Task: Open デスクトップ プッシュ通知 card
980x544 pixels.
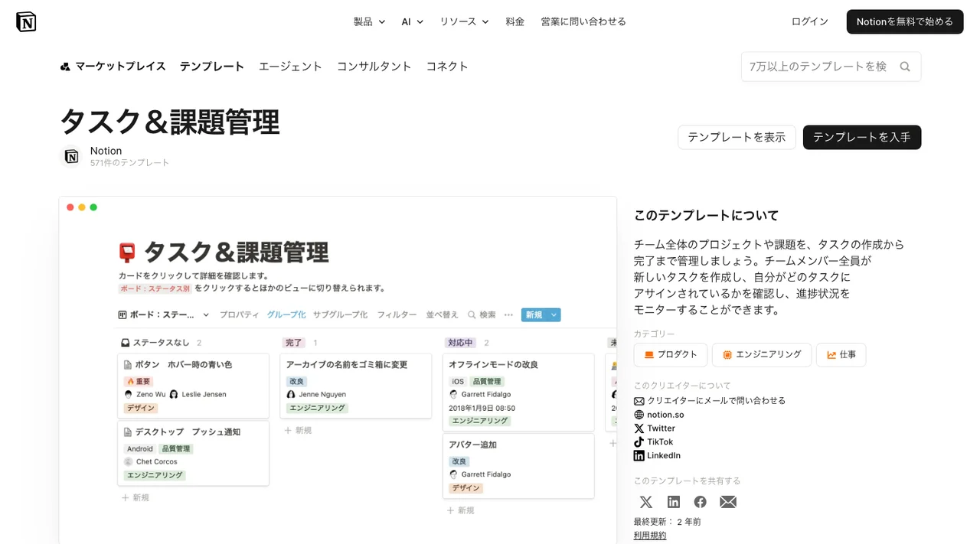Action: 194,453
